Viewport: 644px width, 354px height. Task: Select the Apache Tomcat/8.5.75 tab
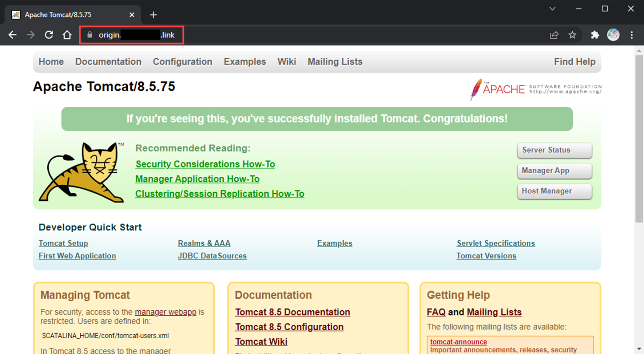click(x=72, y=15)
